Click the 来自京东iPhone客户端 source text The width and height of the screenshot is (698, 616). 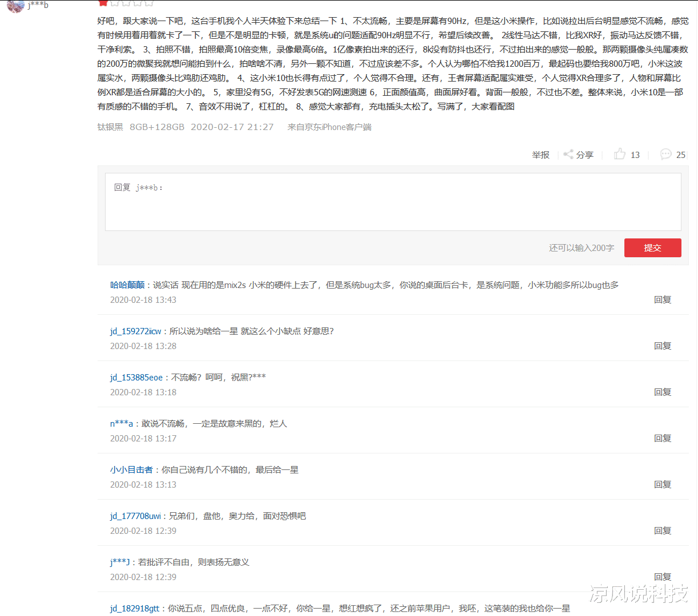329,127
